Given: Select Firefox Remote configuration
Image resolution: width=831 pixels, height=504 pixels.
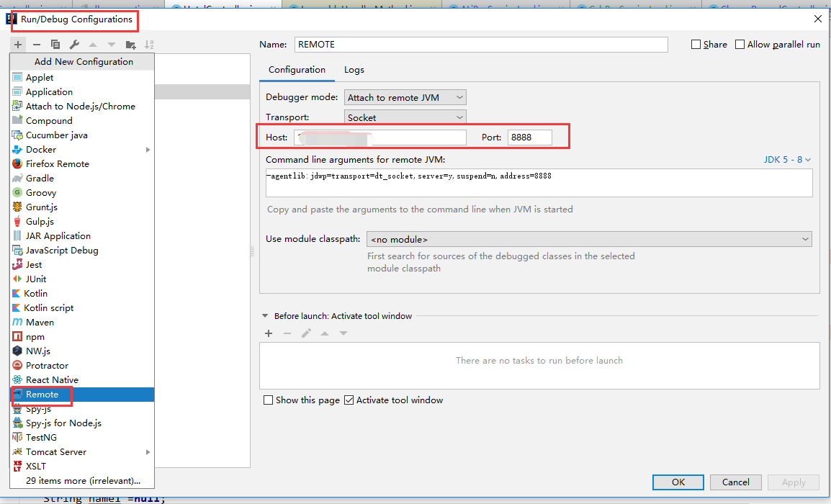Looking at the screenshot, I should pos(82,163).
